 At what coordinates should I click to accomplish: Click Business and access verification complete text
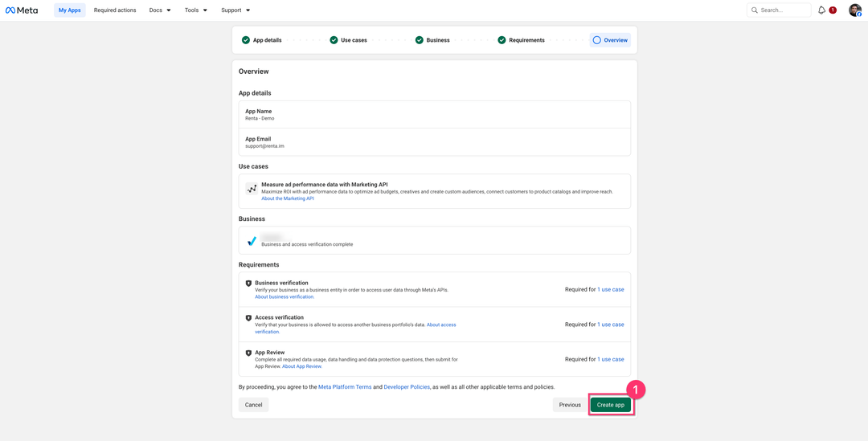click(x=307, y=244)
